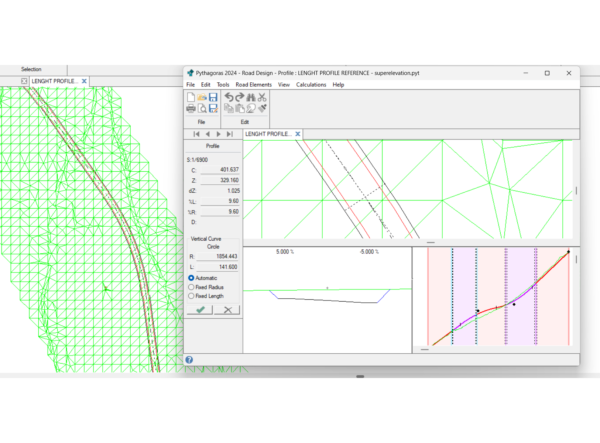Viewport: 600px width, 443px height.
Task: Click the Profile panel heading
Action: point(213,146)
